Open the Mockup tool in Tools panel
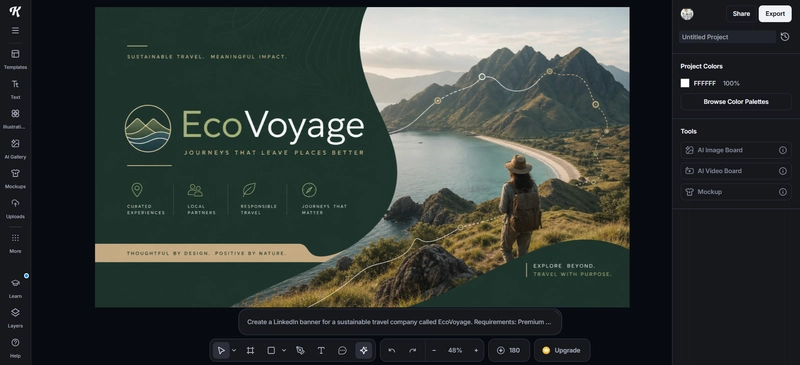Screen dimensions: 800x365 (736, 192)
